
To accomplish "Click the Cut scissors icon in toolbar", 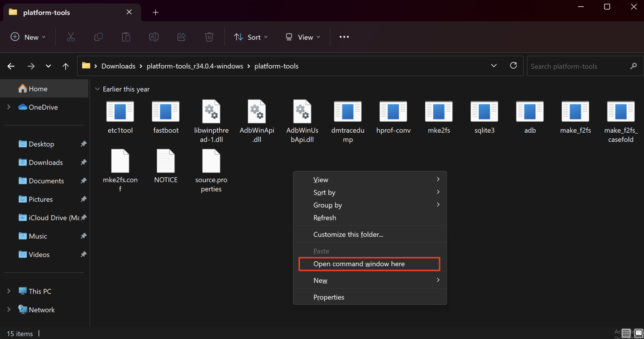I will [x=71, y=37].
